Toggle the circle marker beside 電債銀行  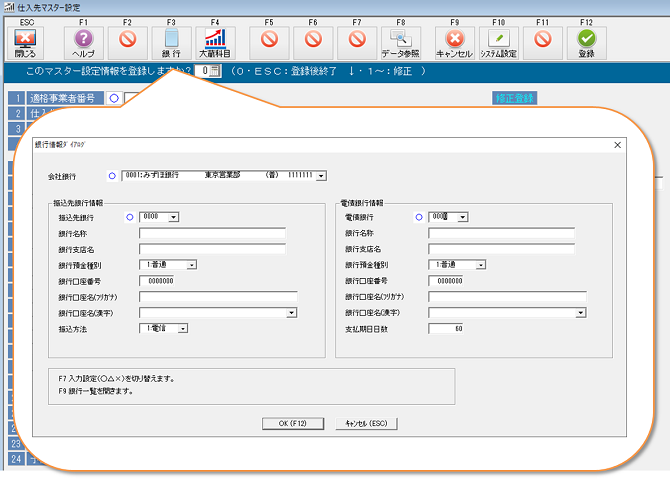point(418,216)
